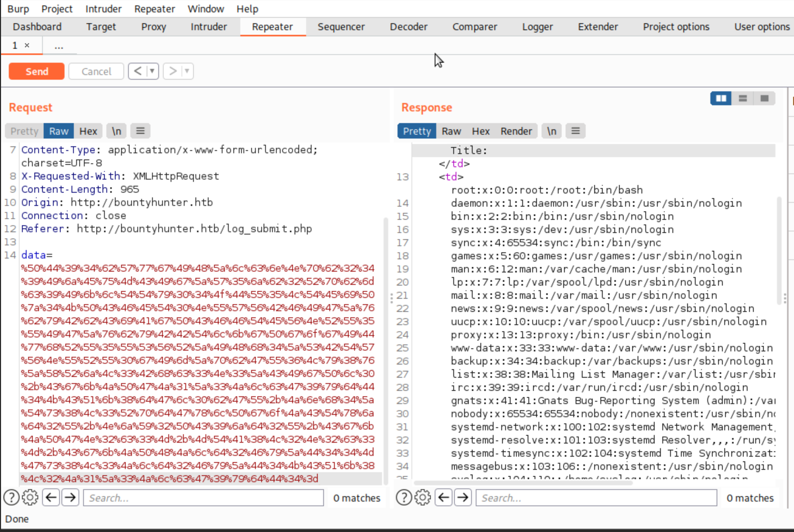Expand the history back dropdown arrow
The height and width of the screenshot is (532, 794).
(x=152, y=71)
